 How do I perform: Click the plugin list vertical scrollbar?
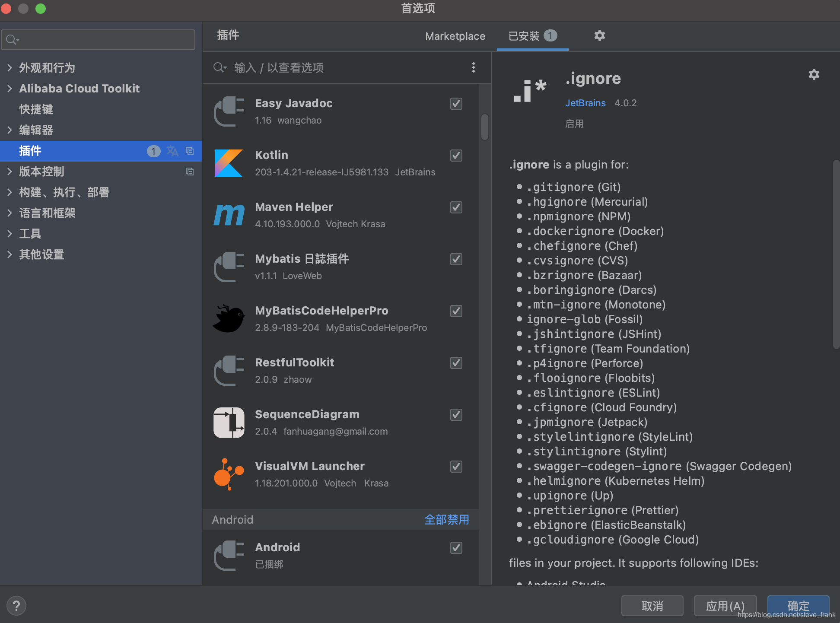pos(485,127)
